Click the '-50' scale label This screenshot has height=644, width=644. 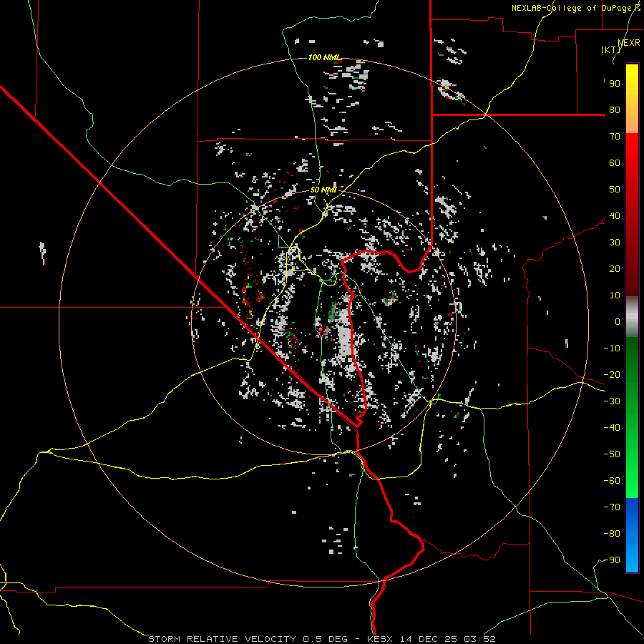612,454
